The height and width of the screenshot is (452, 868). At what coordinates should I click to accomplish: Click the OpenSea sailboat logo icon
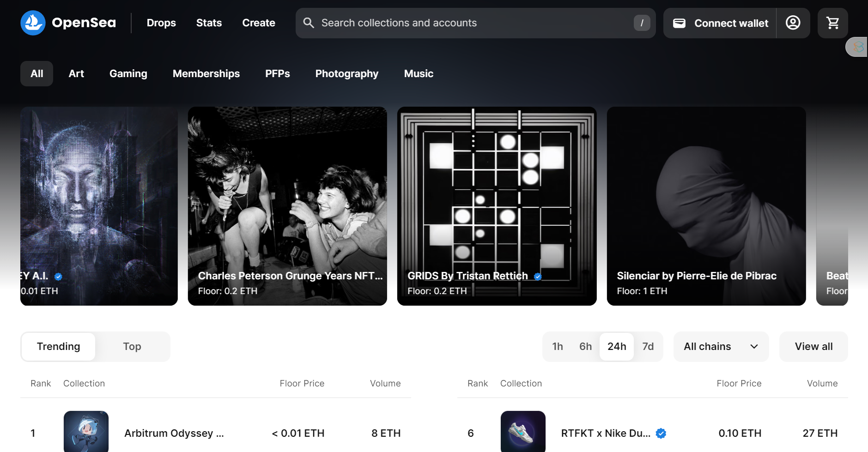[x=33, y=23]
